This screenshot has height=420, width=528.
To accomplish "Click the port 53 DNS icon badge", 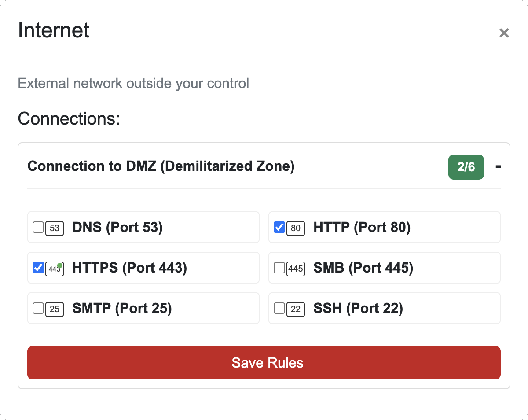I will 55,228.
